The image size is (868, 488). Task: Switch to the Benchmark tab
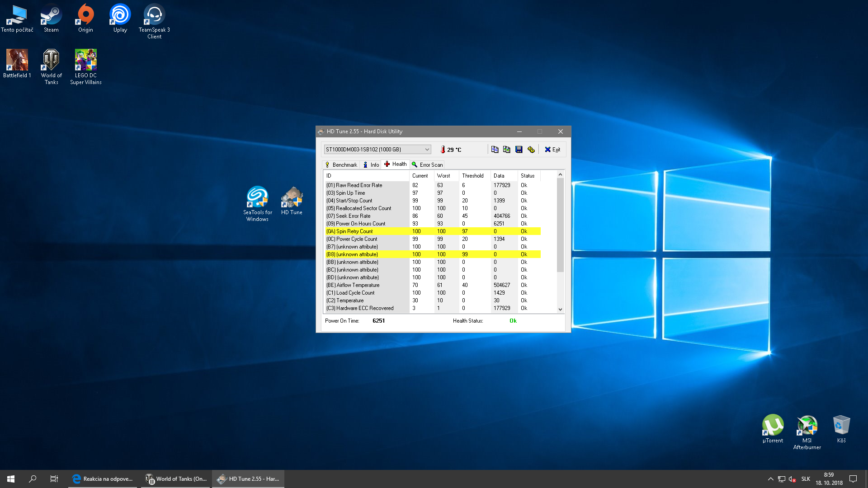pyautogui.click(x=341, y=165)
